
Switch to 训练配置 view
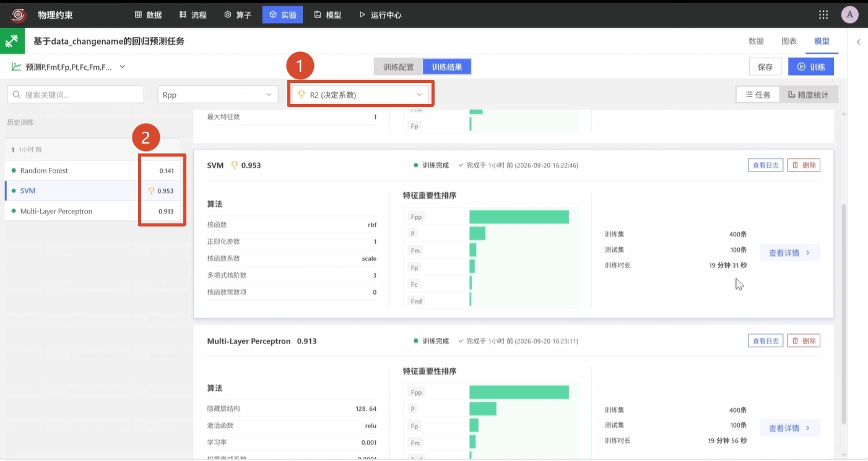coord(399,67)
